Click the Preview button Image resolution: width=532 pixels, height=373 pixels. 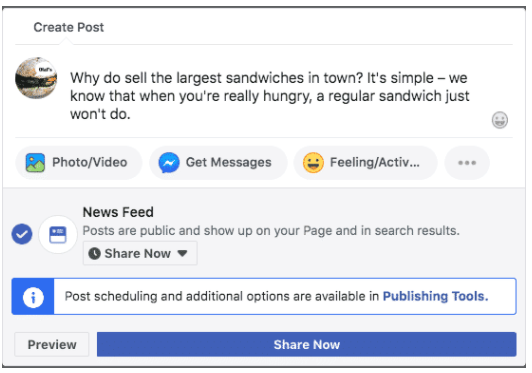pos(52,344)
